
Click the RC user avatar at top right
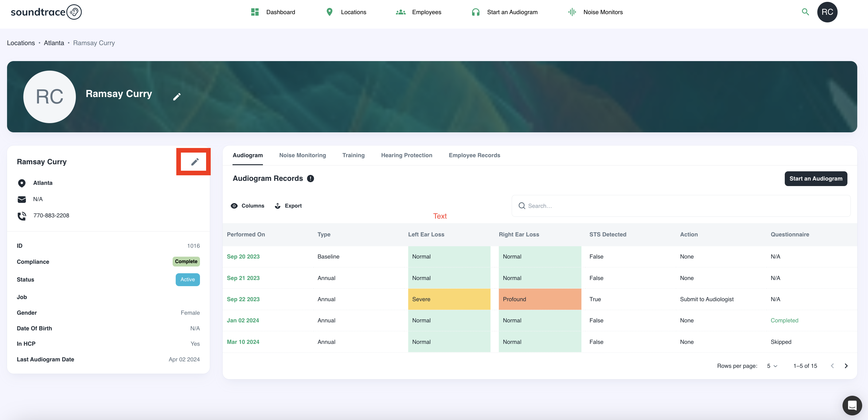(x=827, y=12)
